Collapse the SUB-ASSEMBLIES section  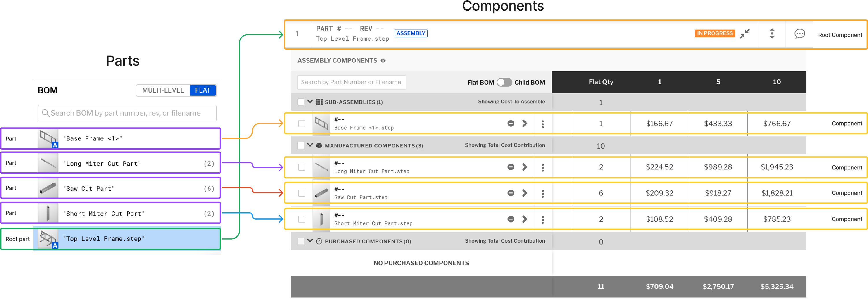tap(310, 102)
